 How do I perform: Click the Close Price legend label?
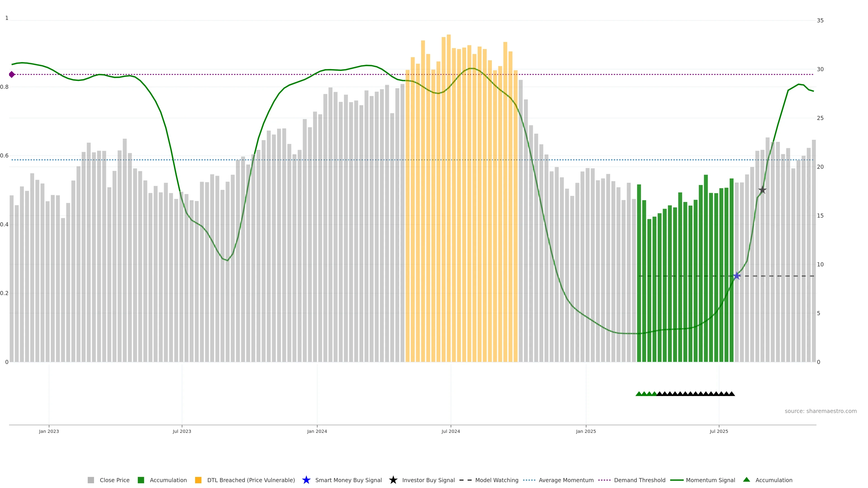tap(115, 480)
